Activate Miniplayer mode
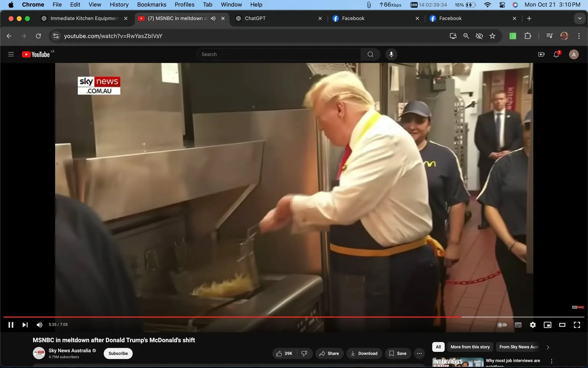 547,325
